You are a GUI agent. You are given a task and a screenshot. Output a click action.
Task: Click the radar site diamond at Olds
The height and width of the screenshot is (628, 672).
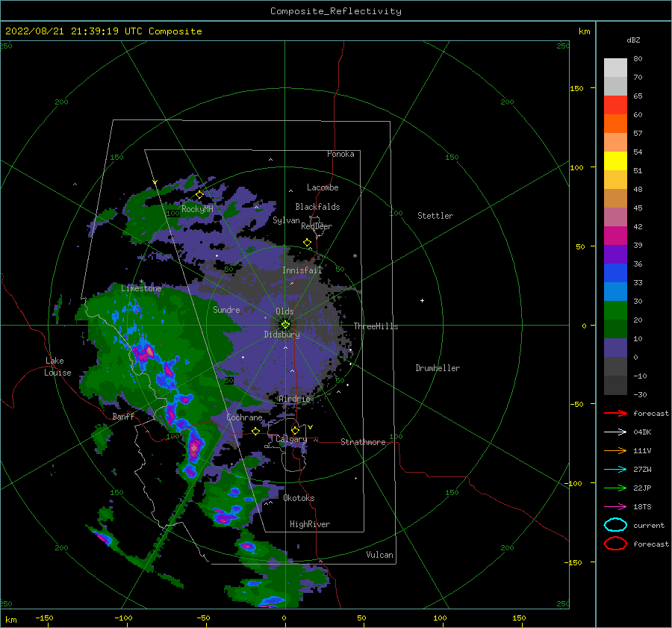(x=285, y=325)
